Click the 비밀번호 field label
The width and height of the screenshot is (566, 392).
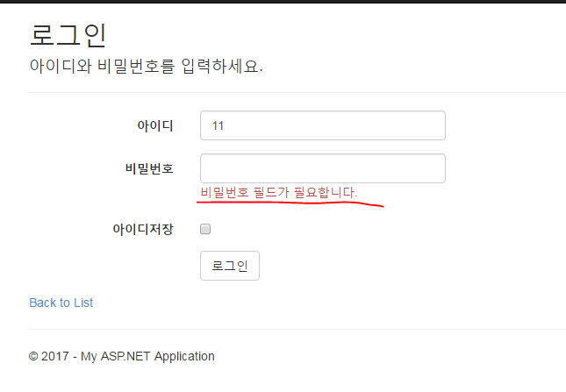coord(149,168)
